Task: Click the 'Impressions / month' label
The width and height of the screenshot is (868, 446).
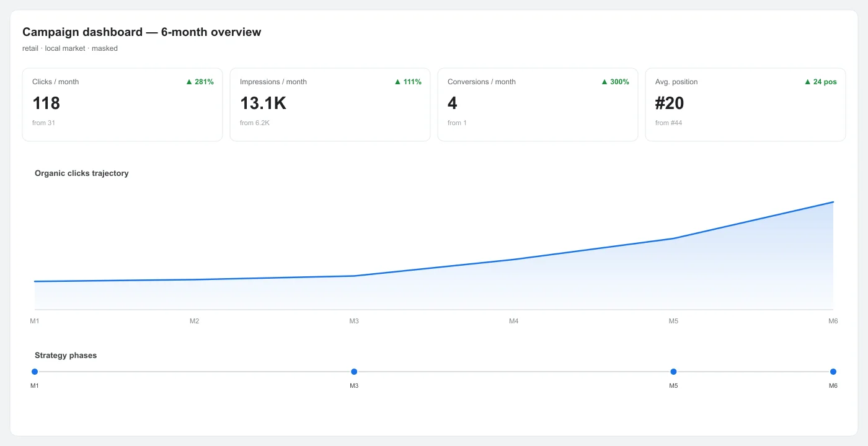Action: pyautogui.click(x=273, y=82)
